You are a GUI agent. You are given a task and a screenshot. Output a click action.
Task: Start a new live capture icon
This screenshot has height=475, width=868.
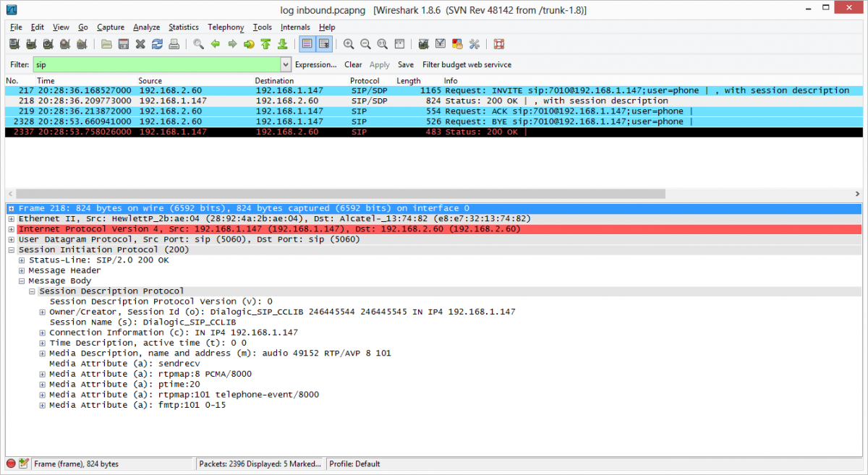coord(48,44)
